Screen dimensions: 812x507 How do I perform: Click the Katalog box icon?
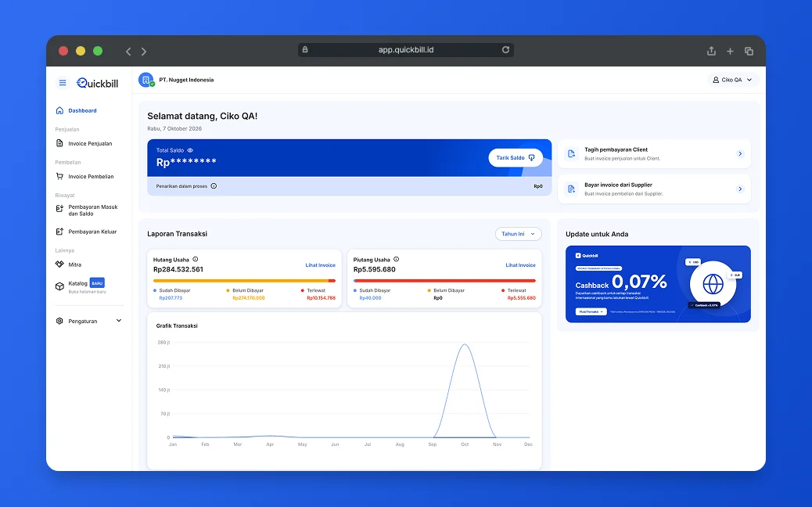[59, 286]
